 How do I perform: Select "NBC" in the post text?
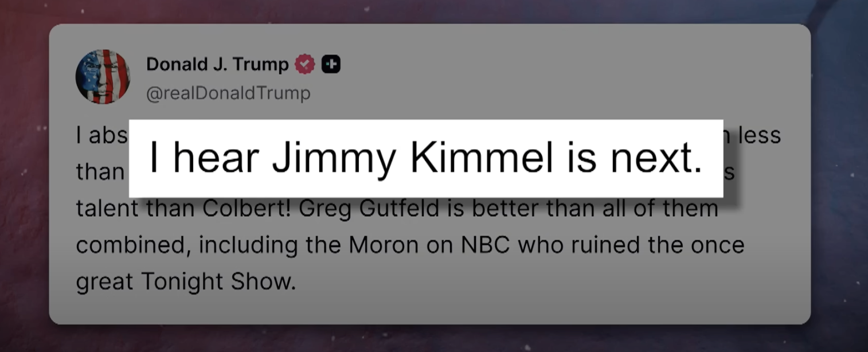[x=482, y=245]
